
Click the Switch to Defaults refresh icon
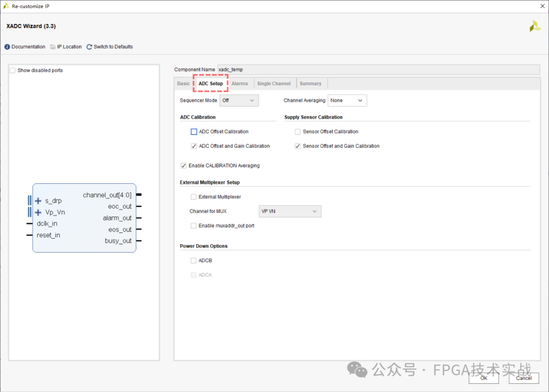click(x=89, y=47)
